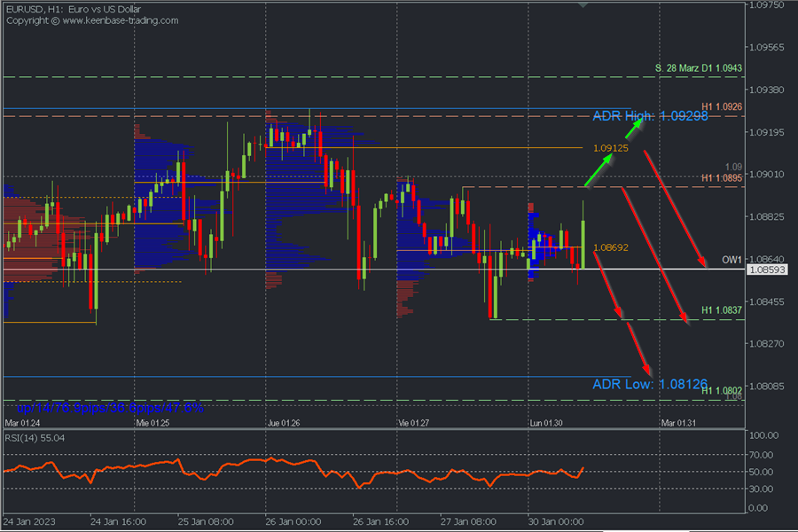Click the RSI 70.00 scale value
This screenshot has height=532, width=798.
click(761, 455)
